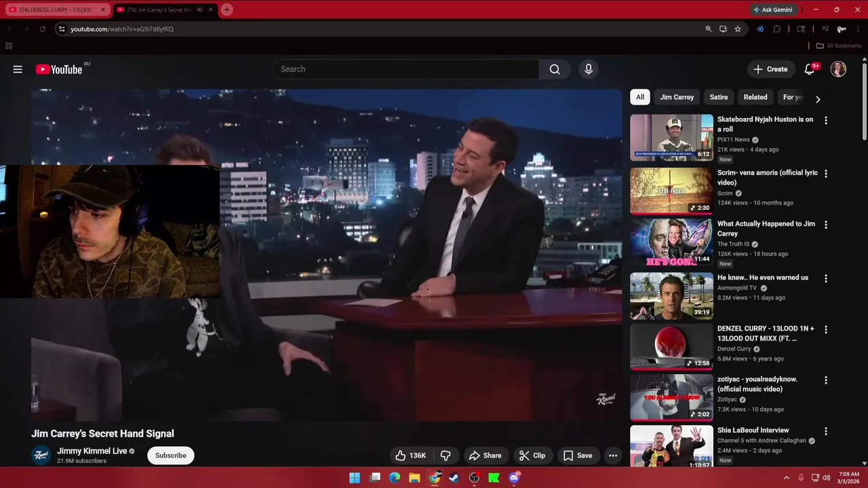The image size is (868, 488).
Task: Open Steam from the taskbar
Action: pyautogui.click(x=454, y=478)
